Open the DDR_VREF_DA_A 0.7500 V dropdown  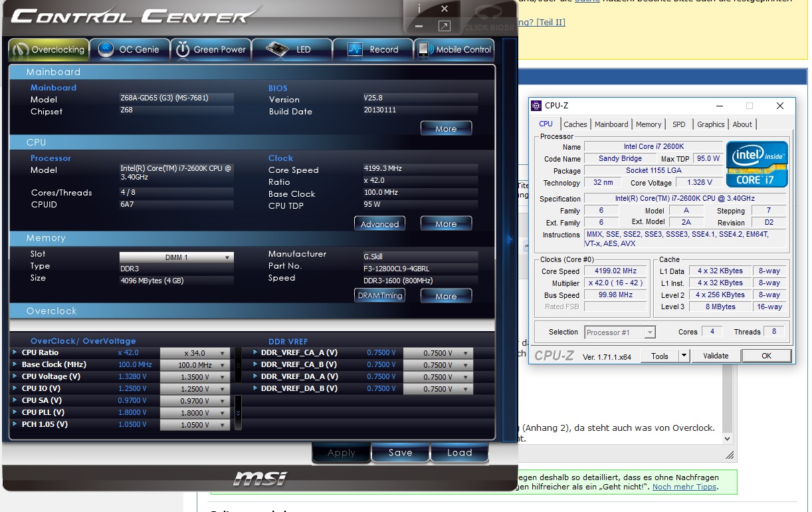click(438, 377)
